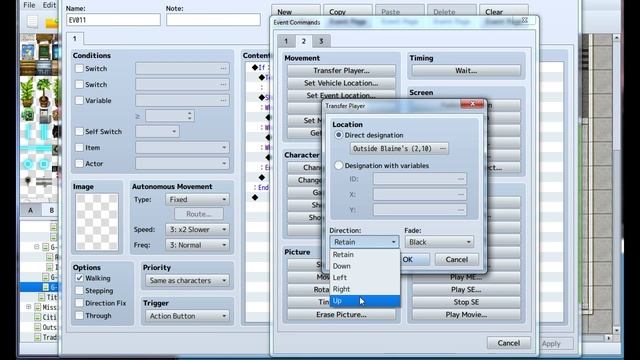
Task: Open the Self Switch dropdown
Action: (157, 131)
